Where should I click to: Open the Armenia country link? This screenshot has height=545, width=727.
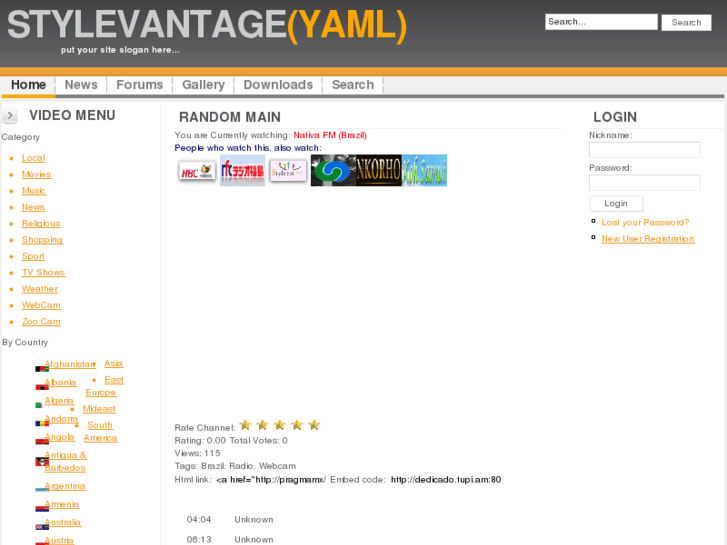coord(62,504)
